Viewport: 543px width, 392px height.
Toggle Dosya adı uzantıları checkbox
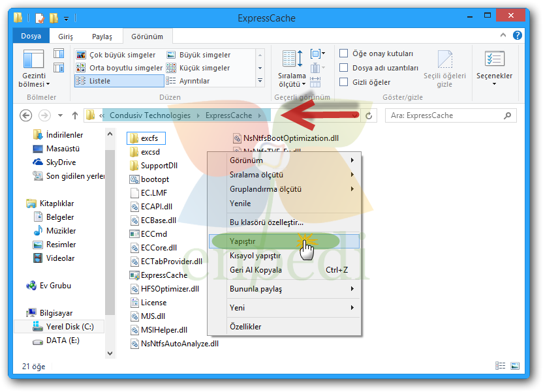click(x=343, y=68)
